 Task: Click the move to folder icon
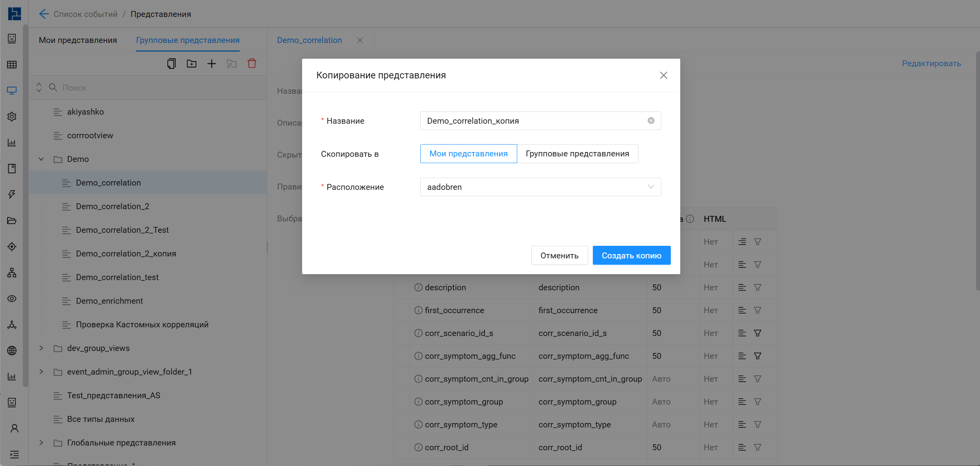pyautogui.click(x=232, y=63)
